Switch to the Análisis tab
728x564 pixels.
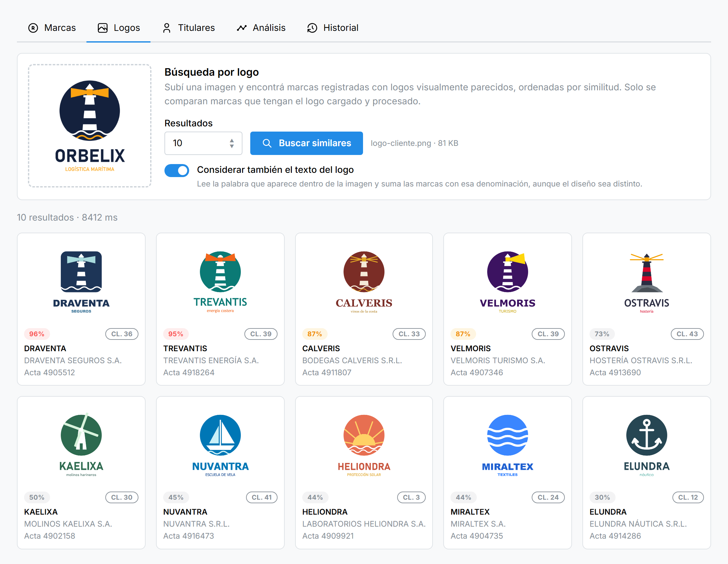[x=261, y=28]
